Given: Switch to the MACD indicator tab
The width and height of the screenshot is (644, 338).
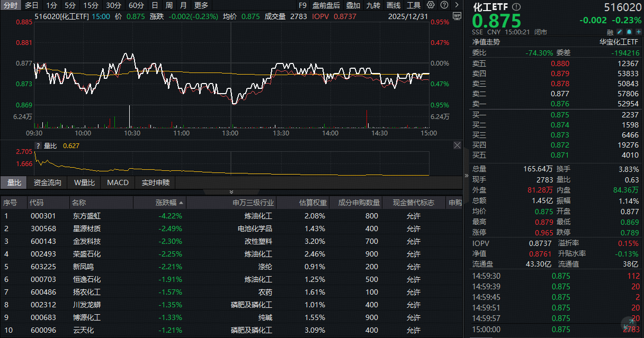Looking at the screenshot, I should (118, 182).
